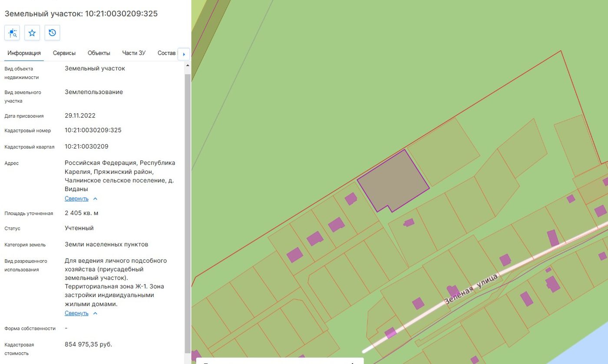Open the Объекты tab
The height and width of the screenshot is (364, 608).
[x=99, y=53]
